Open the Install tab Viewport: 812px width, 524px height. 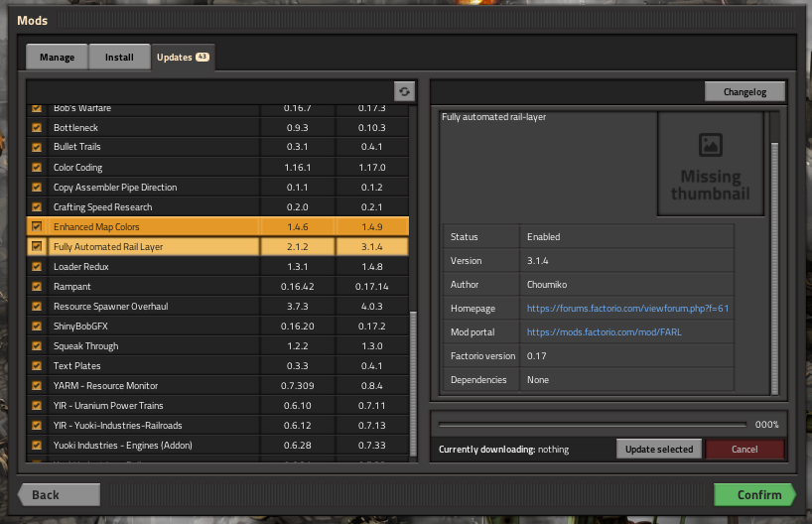120,57
